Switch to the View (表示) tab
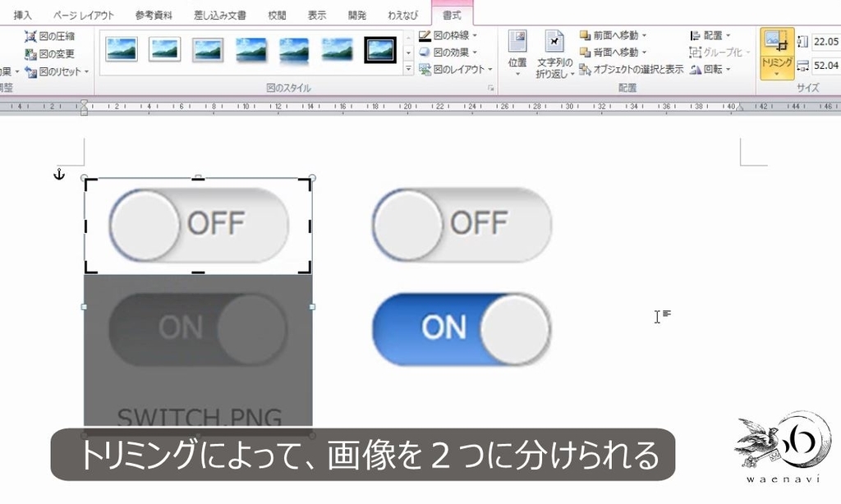 click(x=317, y=15)
